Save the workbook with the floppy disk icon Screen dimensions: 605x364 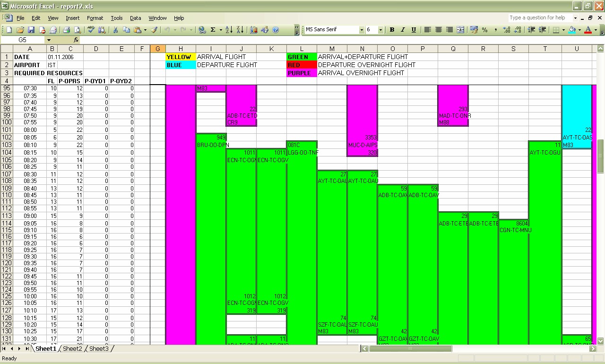(x=31, y=30)
